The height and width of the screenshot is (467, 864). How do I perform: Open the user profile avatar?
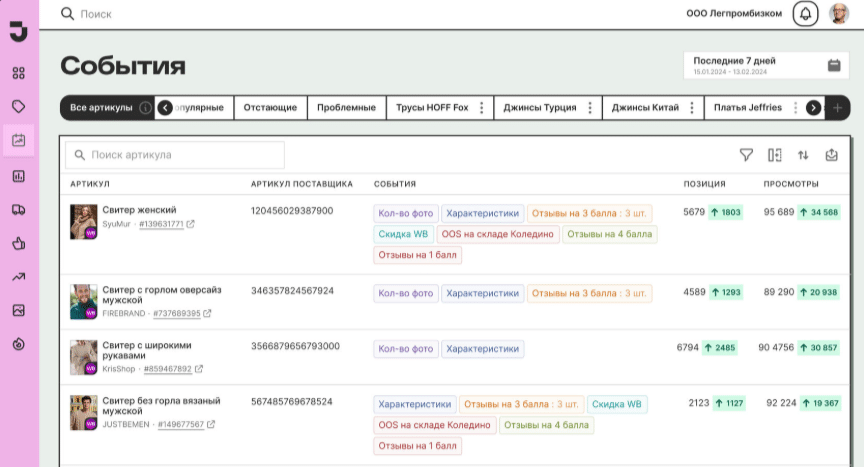pyautogui.click(x=839, y=14)
